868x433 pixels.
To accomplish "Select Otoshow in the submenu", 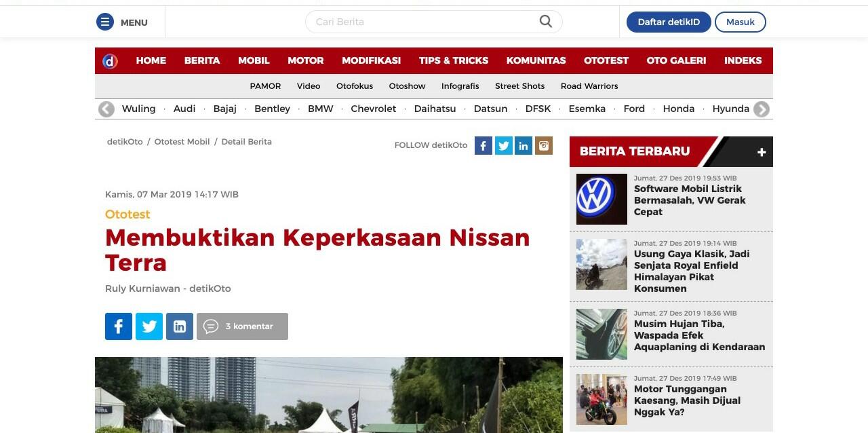I will click(x=407, y=86).
